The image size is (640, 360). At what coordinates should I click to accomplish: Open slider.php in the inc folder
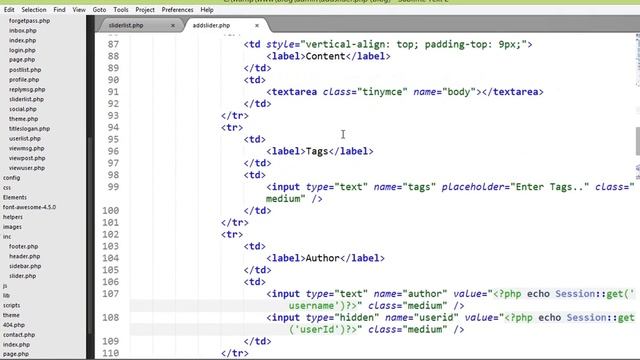tap(22, 276)
